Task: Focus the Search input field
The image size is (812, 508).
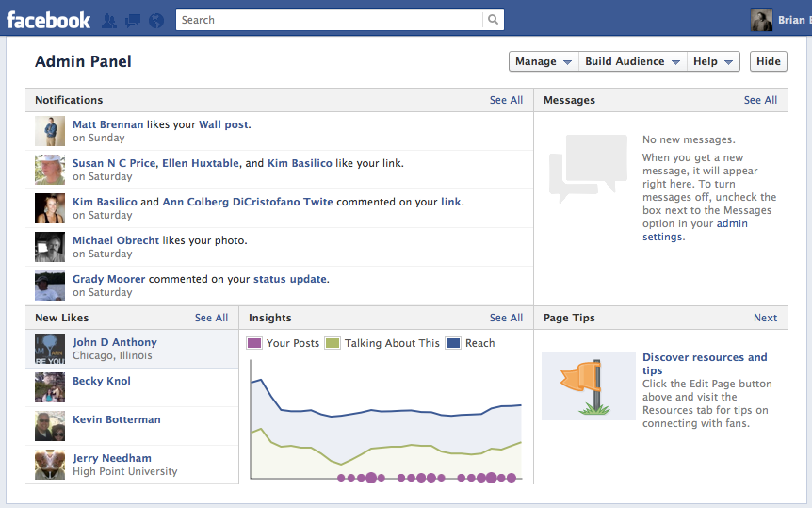Action: point(330,20)
